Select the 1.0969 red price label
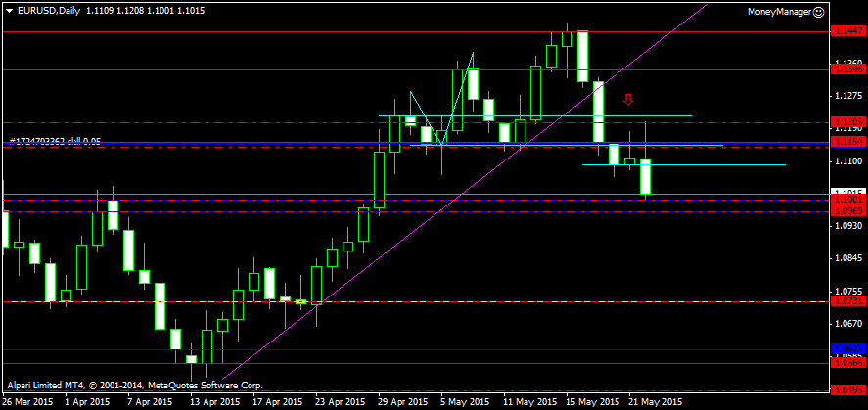This screenshot has height=410, width=868. (847, 211)
